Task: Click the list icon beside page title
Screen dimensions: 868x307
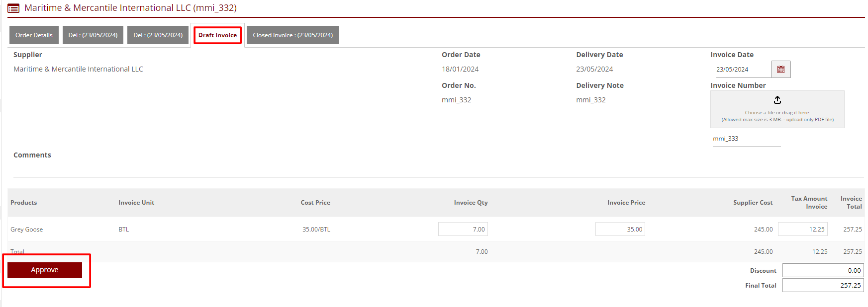Action: click(13, 8)
